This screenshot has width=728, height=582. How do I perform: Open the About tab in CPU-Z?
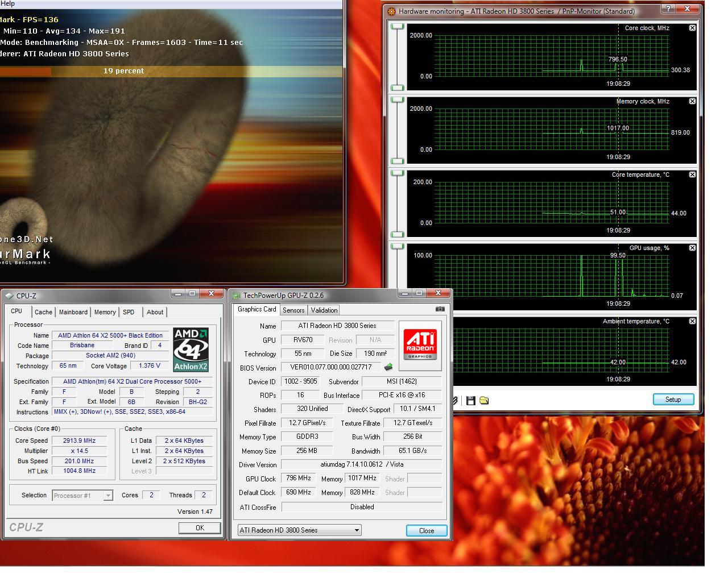[x=155, y=312]
